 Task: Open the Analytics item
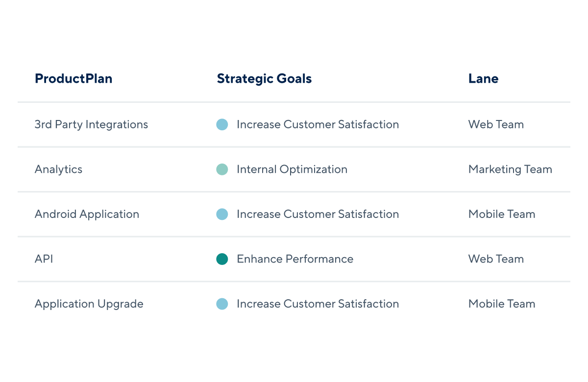(58, 169)
